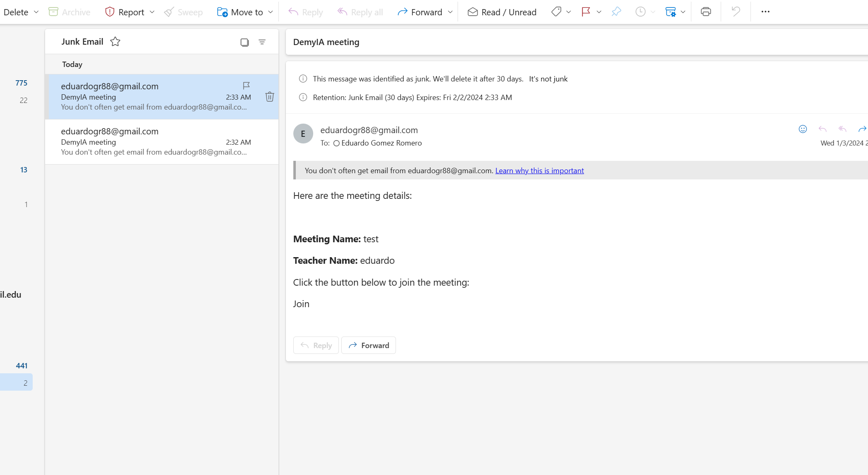The height and width of the screenshot is (475, 868).
Task: Click the Categorize tag icon
Action: [x=556, y=12]
